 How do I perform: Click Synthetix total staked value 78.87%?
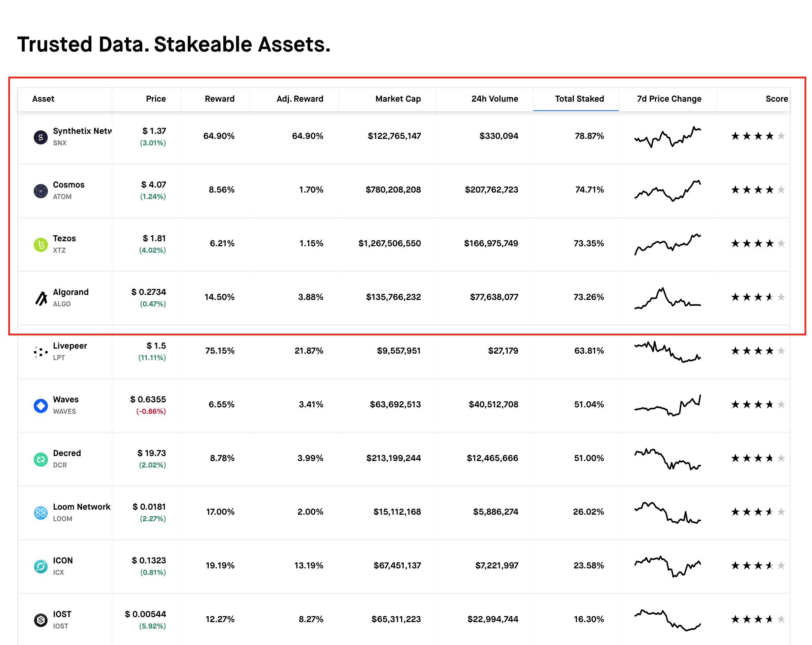click(589, 136)
